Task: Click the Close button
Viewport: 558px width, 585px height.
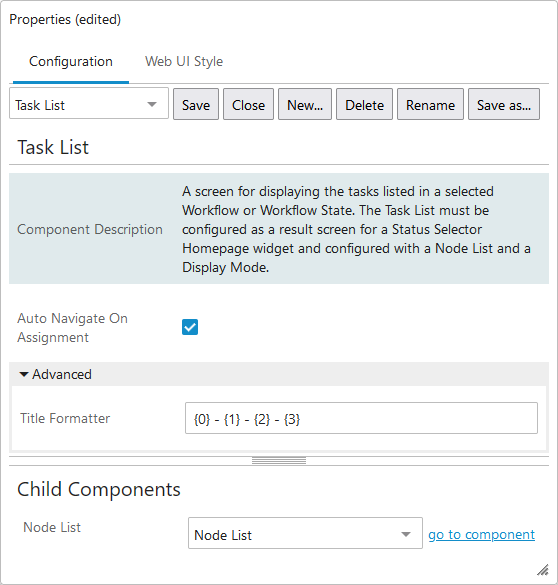Action: click(248, 104)
